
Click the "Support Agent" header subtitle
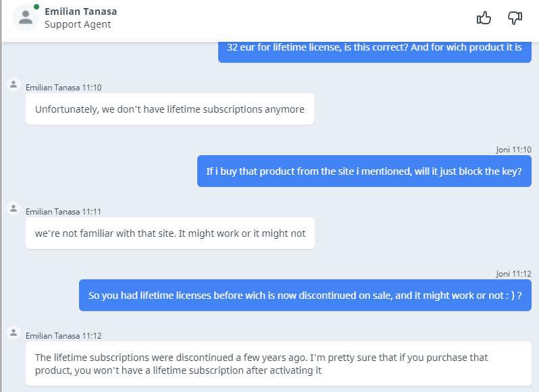click(78, 25)
